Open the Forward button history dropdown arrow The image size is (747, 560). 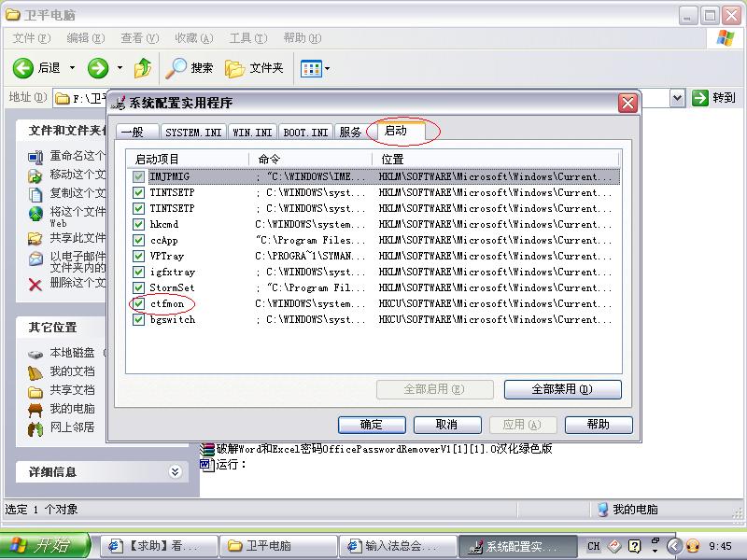(x=120, y=68)
